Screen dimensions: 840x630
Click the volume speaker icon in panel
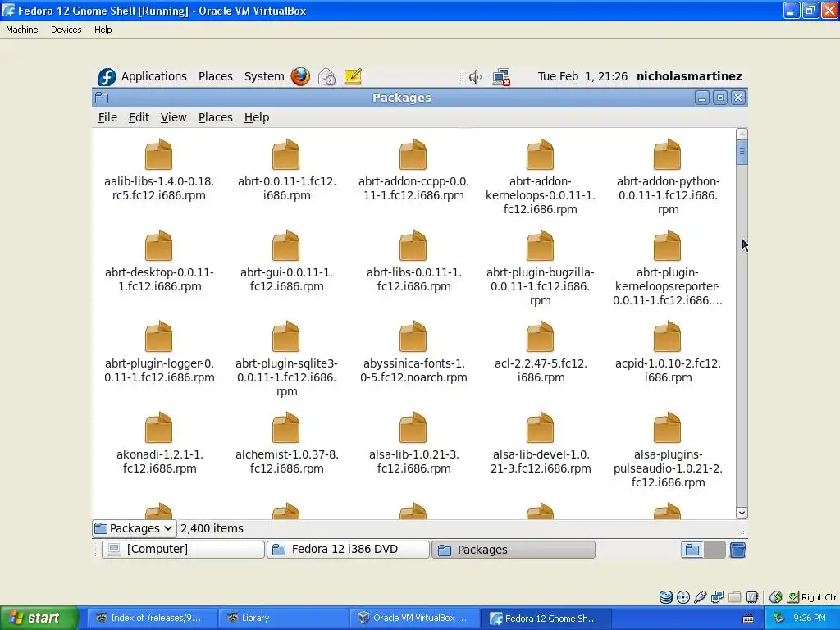(475, 77)
